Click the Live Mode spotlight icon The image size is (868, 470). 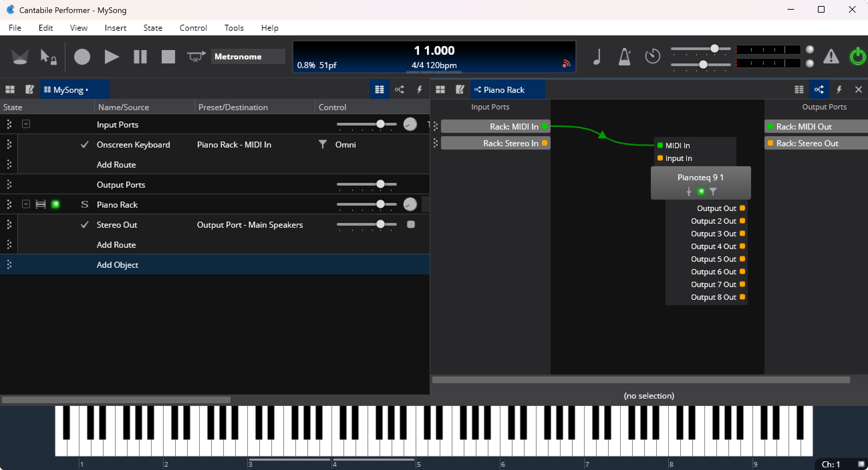click(x=19, y=56)
